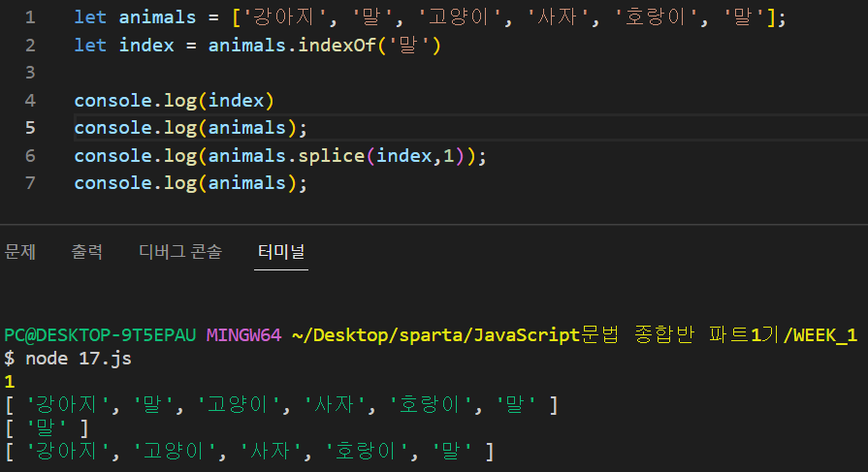
Task: Open the 문제 panel tab
Action: pos(20,252)
